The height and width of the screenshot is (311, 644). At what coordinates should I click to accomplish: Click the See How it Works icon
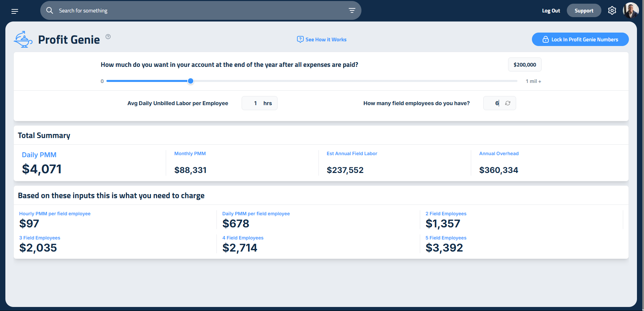click(x=300, y=39)
